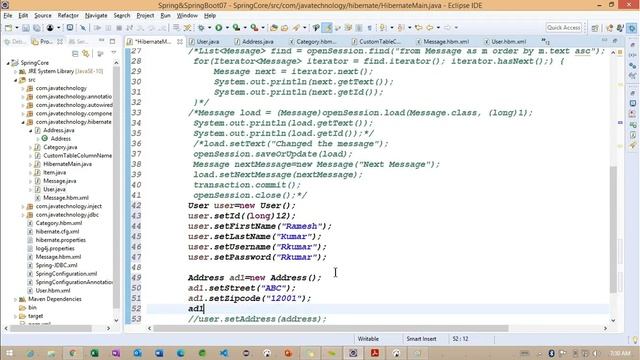This screenshot has width=640, height=360.
Task: Click the Open Type toolbar icon
Action: 274,28
